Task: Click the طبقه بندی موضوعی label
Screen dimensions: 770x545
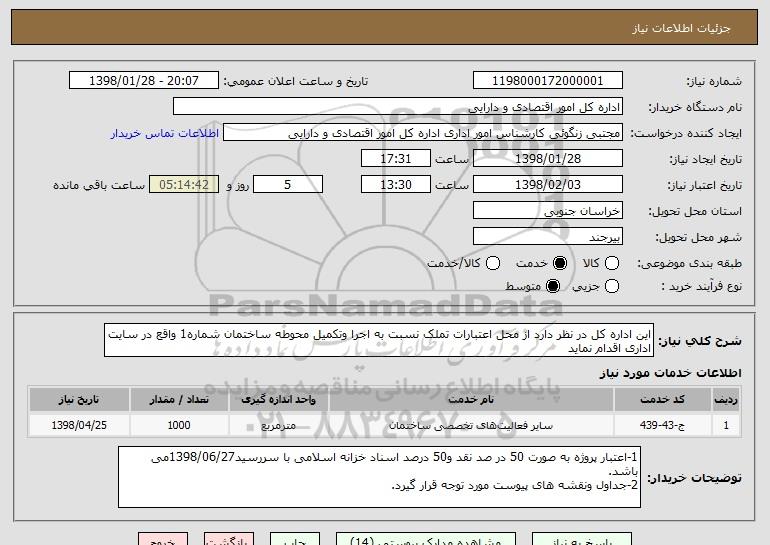Action: tap(689, 264)
